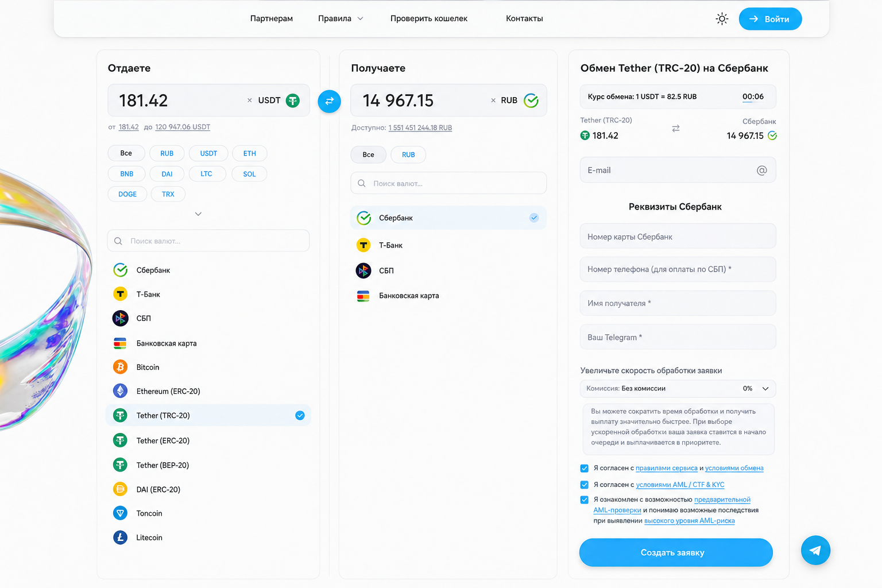Open the правилами сервиса link
Image resolution: width=882 pixels, height=588 pixels.
tap(667, 469)
